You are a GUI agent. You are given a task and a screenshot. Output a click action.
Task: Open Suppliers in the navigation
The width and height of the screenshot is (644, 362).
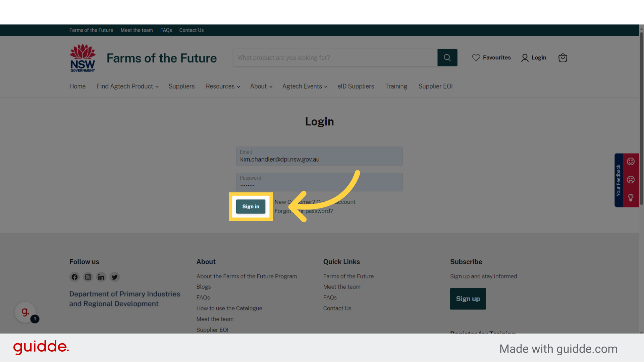pyautogui.click(x=181, y=86)
